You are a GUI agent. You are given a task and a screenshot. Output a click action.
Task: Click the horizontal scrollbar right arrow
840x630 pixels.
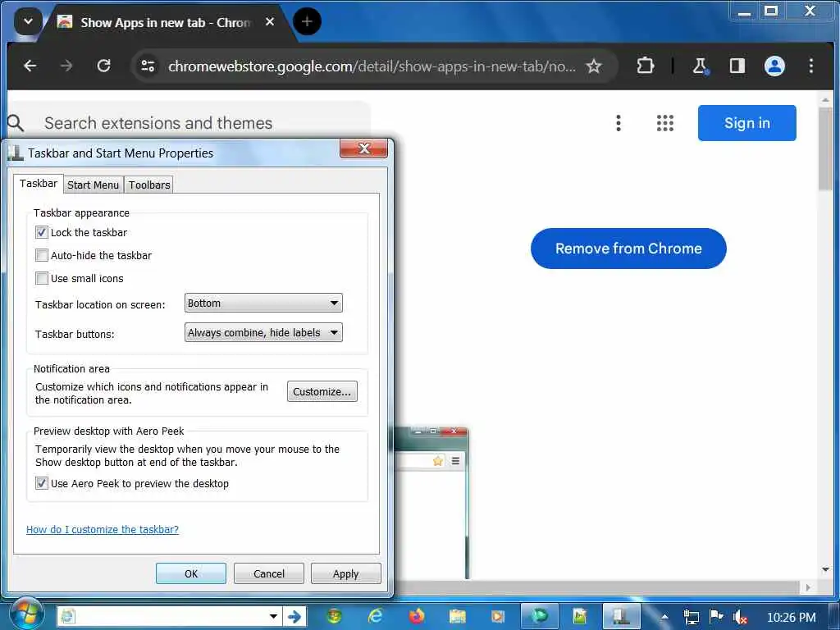click(x=808, y=587)
